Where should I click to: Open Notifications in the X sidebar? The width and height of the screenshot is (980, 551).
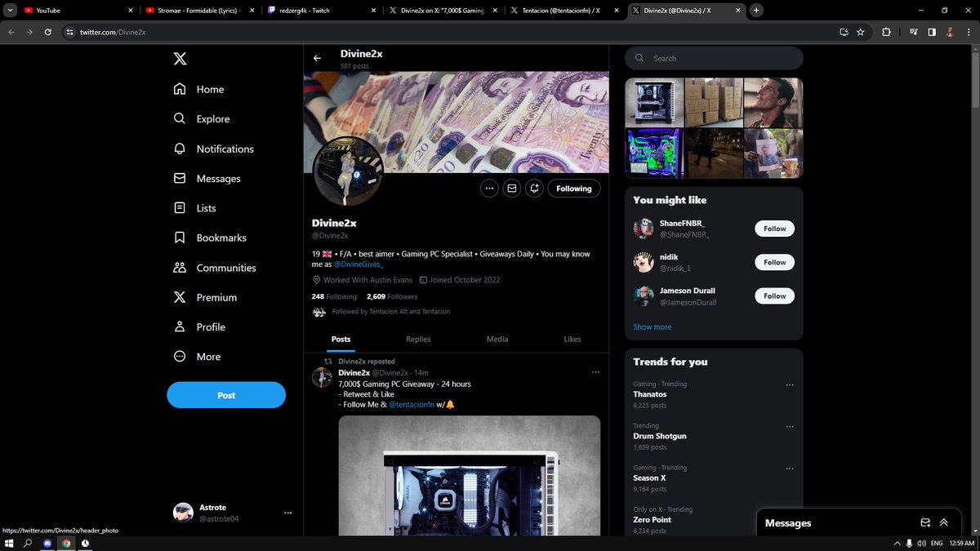[214, 149]
